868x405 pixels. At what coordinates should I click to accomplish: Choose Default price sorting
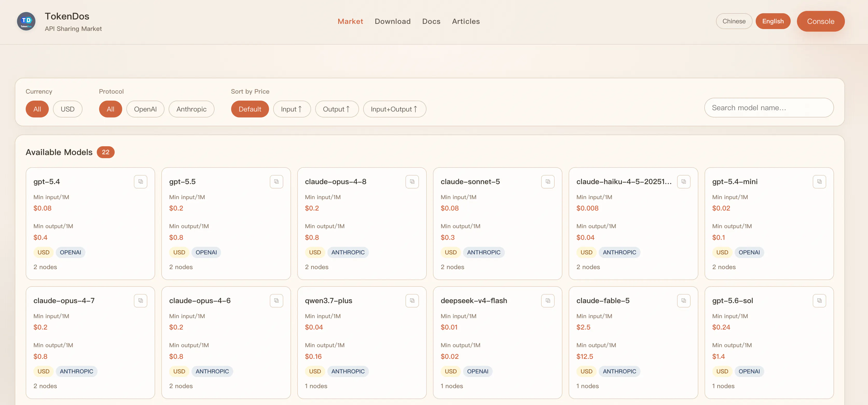click(250, 109)
